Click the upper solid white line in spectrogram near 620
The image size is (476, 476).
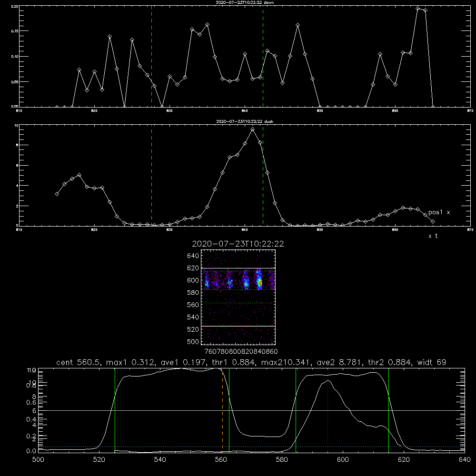(238, 268)
